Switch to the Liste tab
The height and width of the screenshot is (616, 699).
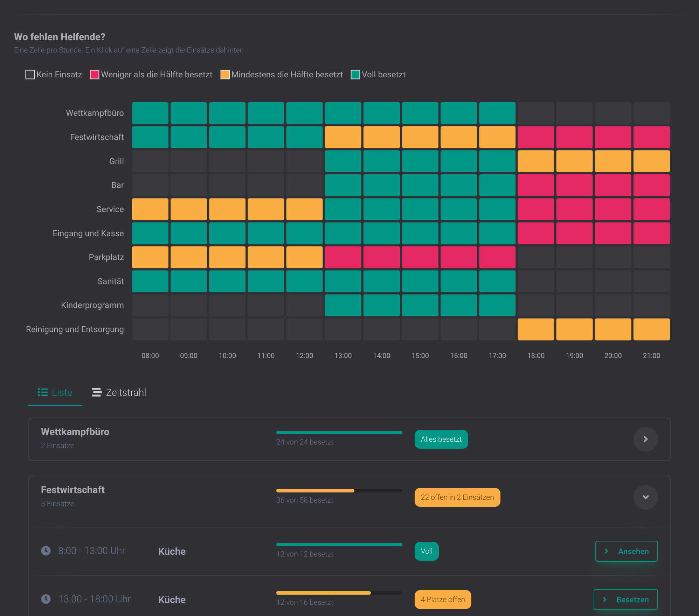click(x=55, y=393)
